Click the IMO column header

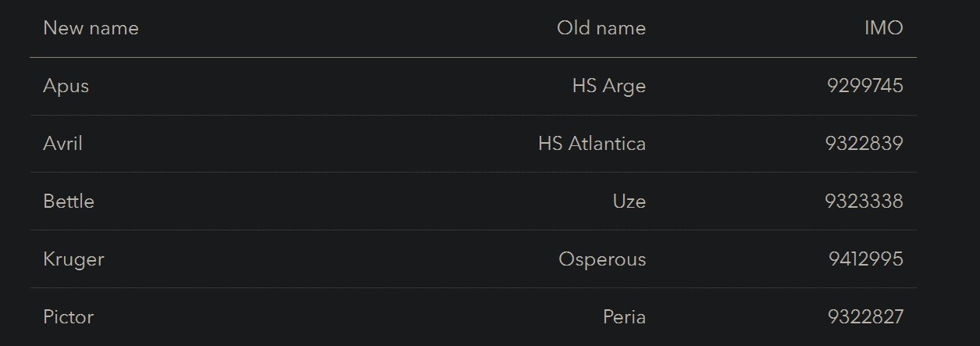click(883, 28)
